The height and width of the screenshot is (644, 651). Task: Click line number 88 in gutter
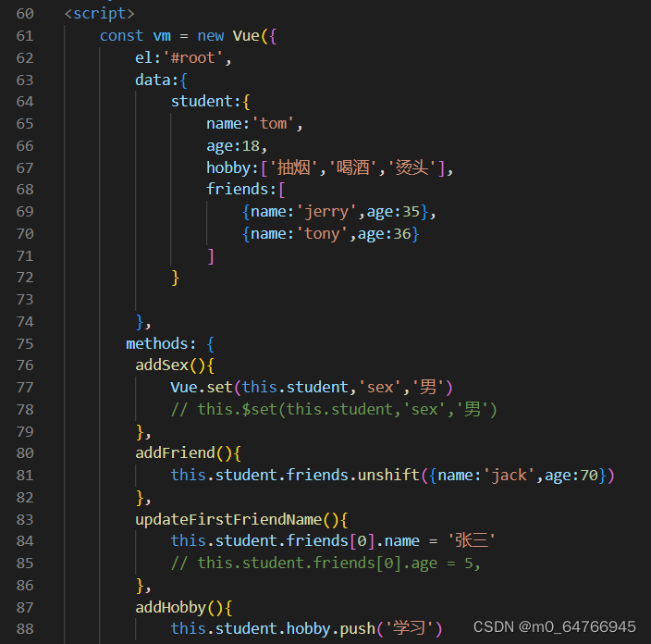pyautogui.click(x=25, y=629)
